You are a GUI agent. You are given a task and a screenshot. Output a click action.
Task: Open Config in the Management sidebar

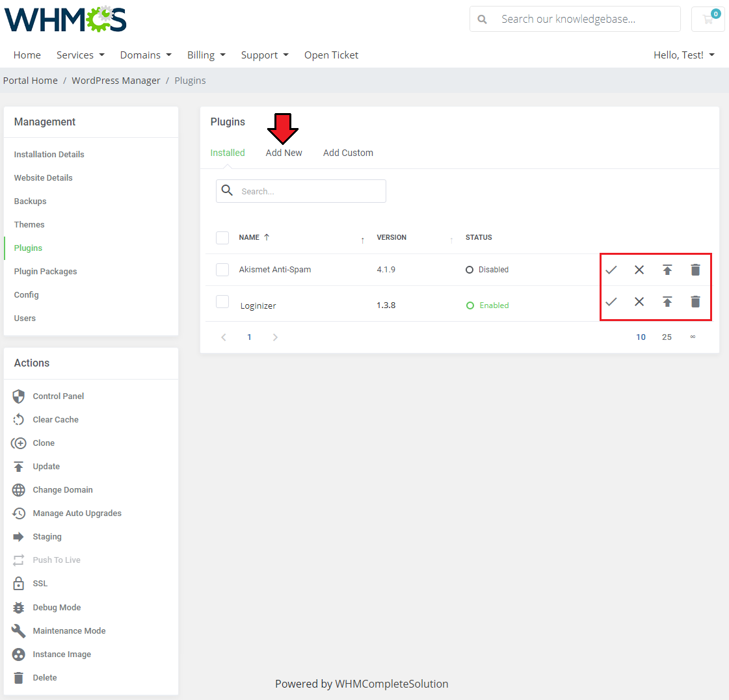coord(26,294)
